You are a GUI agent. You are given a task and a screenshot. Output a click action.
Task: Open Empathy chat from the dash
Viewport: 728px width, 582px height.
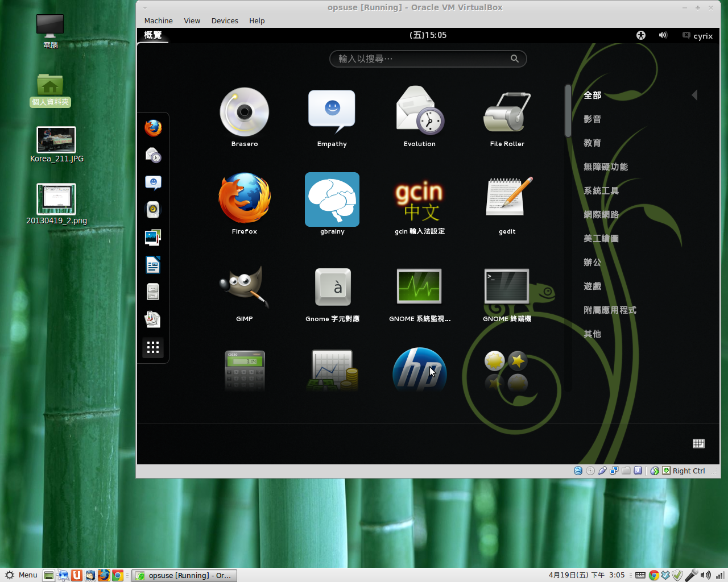(153, 182)
